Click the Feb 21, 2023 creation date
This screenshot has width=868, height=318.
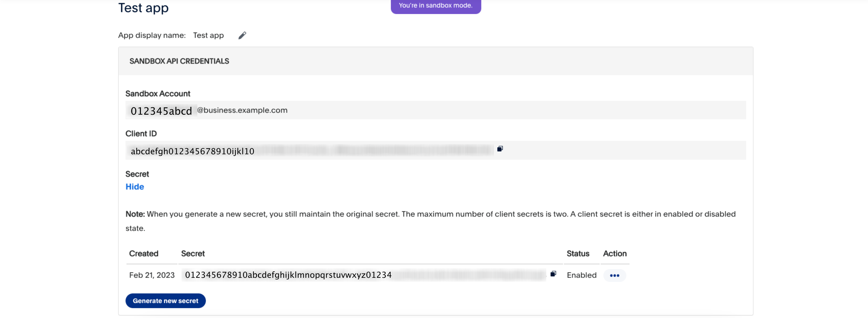pyautogui.click(x=152, y=275)
